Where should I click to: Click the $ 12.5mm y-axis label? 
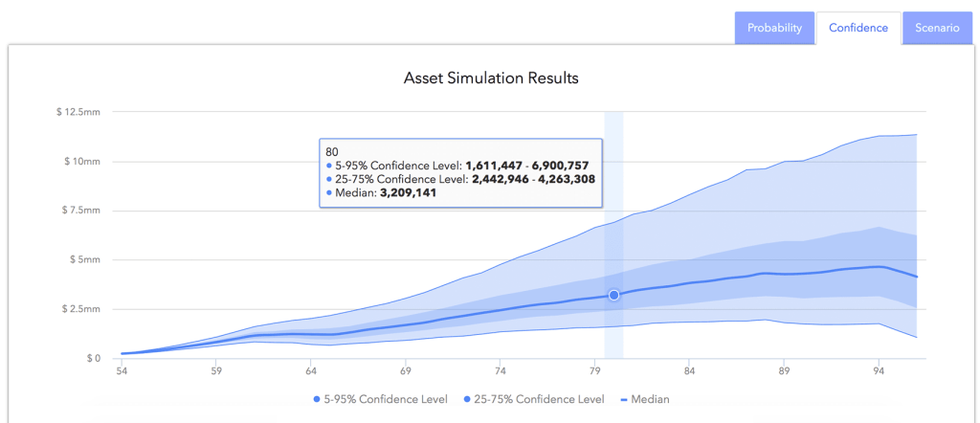pyautogui.click(x=78, y=111)
